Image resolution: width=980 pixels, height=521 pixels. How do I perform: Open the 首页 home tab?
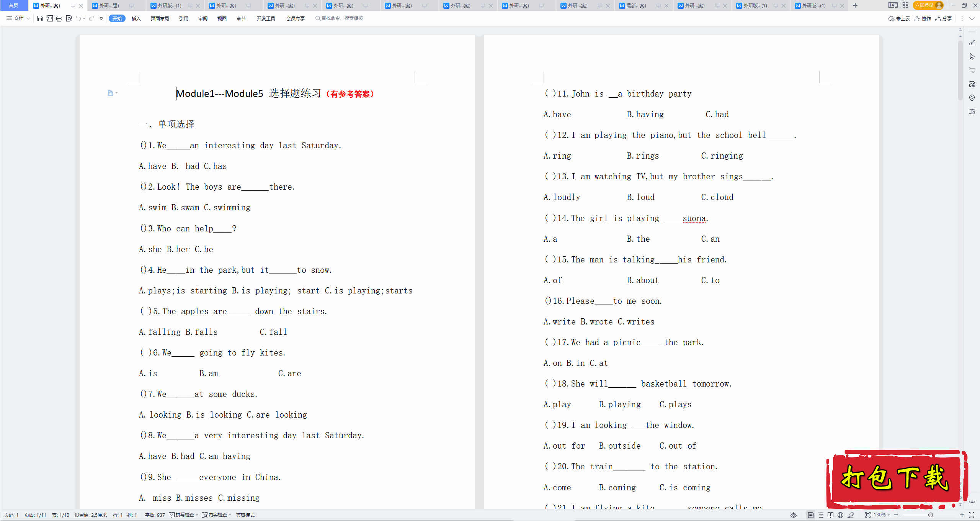click(x=13, y=6)
